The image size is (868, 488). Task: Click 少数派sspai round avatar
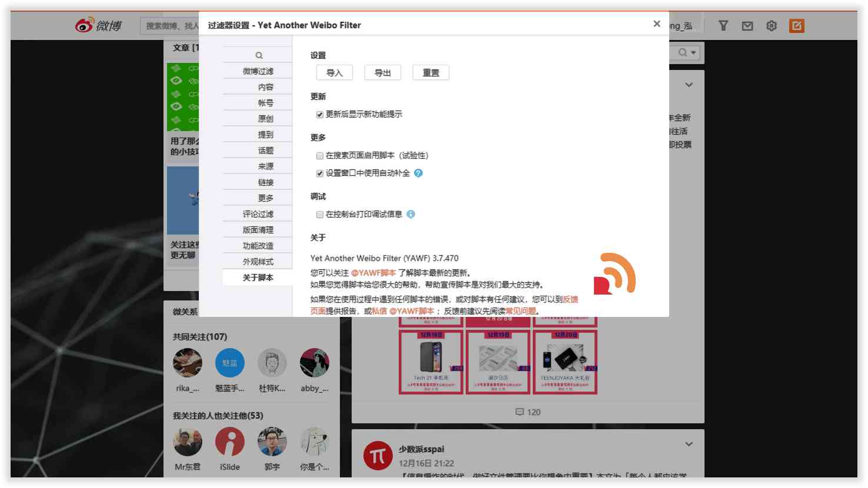[x=378, y=456]
